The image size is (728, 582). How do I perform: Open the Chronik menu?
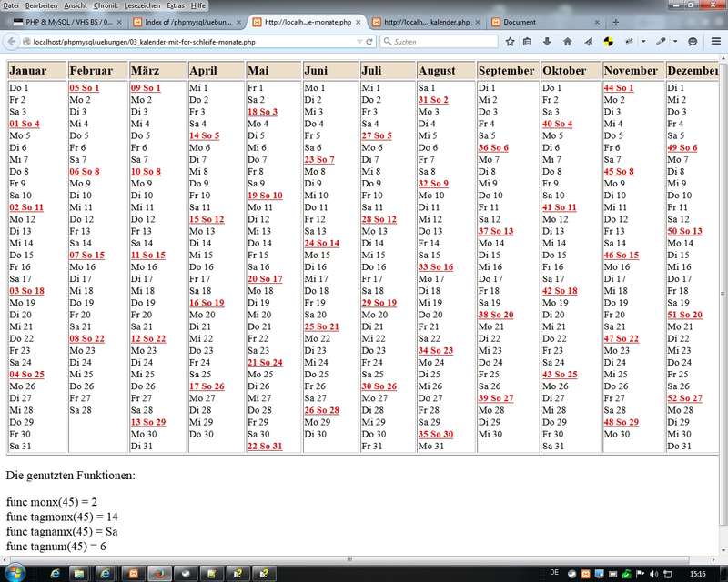coord(106,5)
